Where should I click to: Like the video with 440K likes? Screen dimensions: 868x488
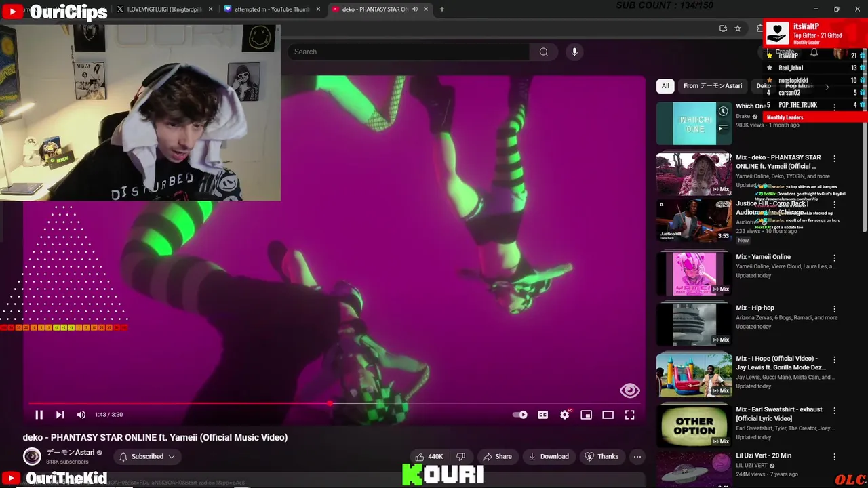[x=429, y=457]
